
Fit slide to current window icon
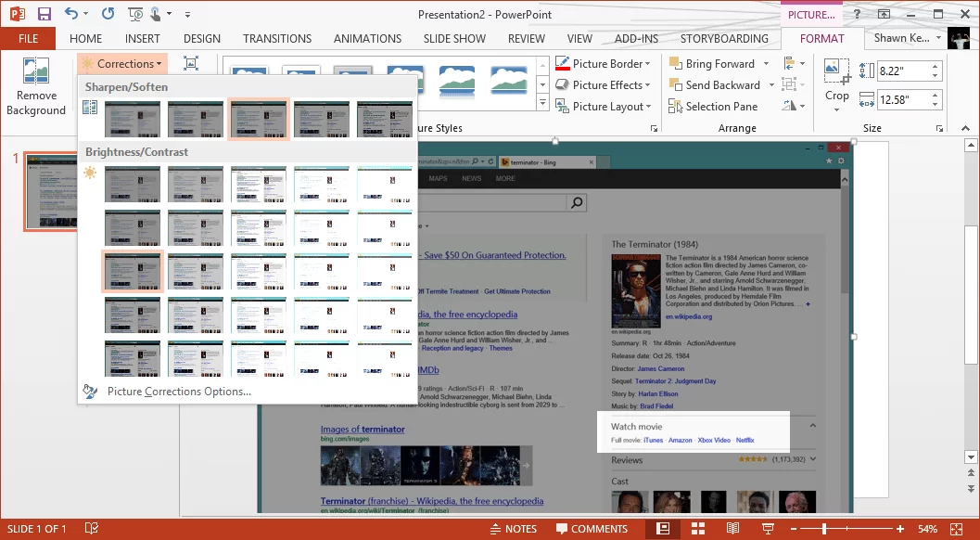tap(956, 529)
